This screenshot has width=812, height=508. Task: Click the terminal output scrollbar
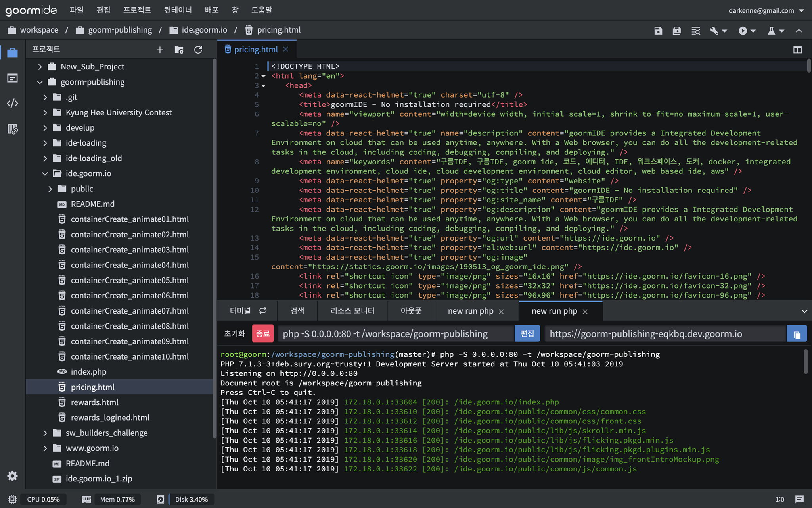(806, 362)
